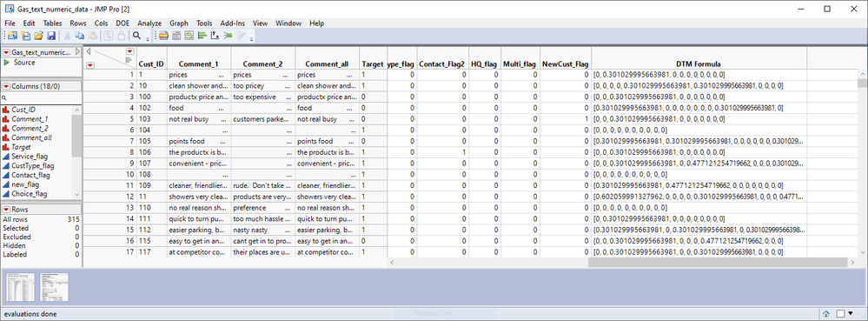Screen dimensions: 868x321
Task: Open the Tables menu
Action: [x=53, y=23]
